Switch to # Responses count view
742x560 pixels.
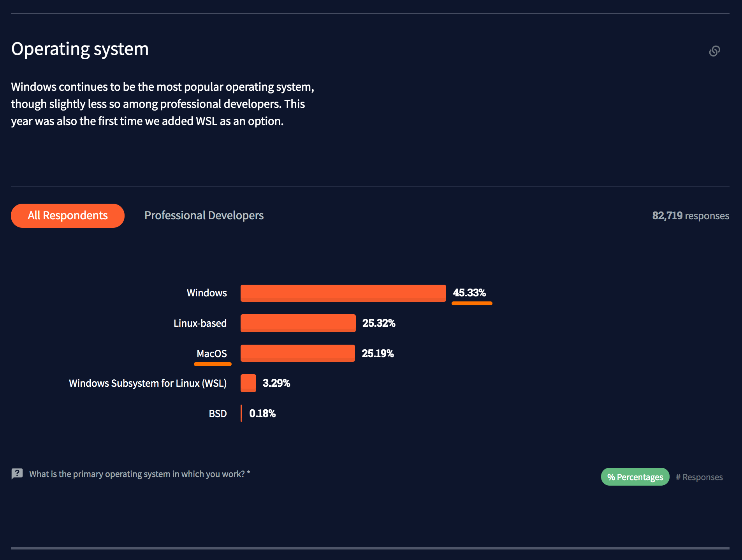tap(699, 477)
